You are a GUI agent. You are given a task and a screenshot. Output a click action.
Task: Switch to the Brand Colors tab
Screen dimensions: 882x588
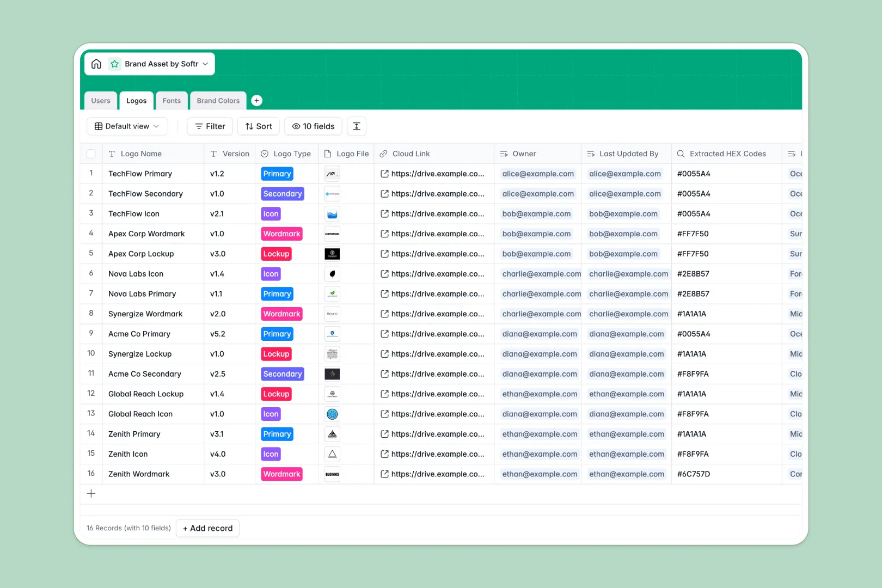point(218,100)
